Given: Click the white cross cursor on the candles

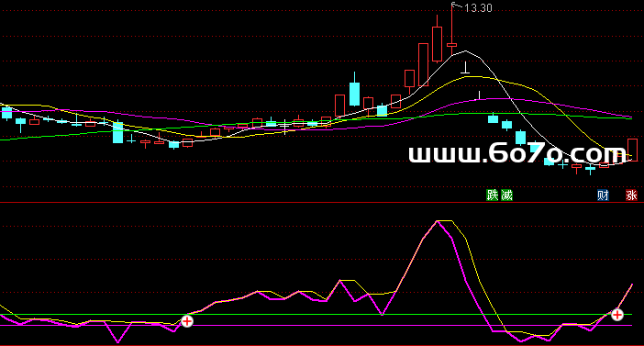Looking at the screenshot, I should 285,127.
